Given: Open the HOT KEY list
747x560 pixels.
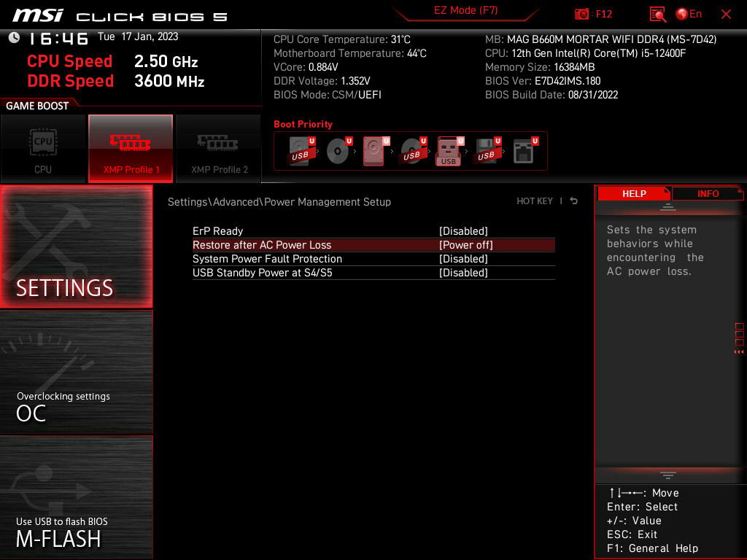Looking at the screenshot, I should tap(535, 201).
